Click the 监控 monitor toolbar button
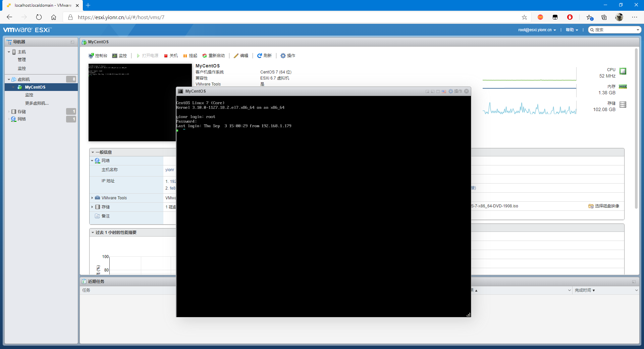The image size is (644, 349). [x=119, y=56]
